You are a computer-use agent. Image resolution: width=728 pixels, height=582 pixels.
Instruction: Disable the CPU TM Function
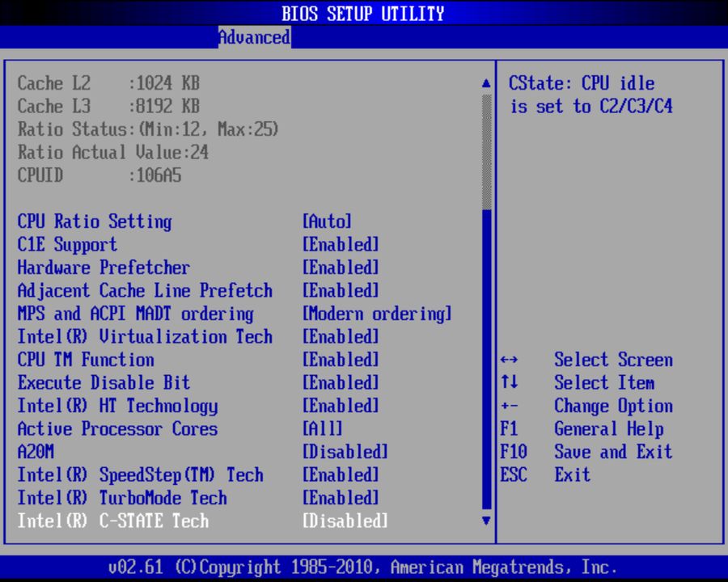(85, 360)
